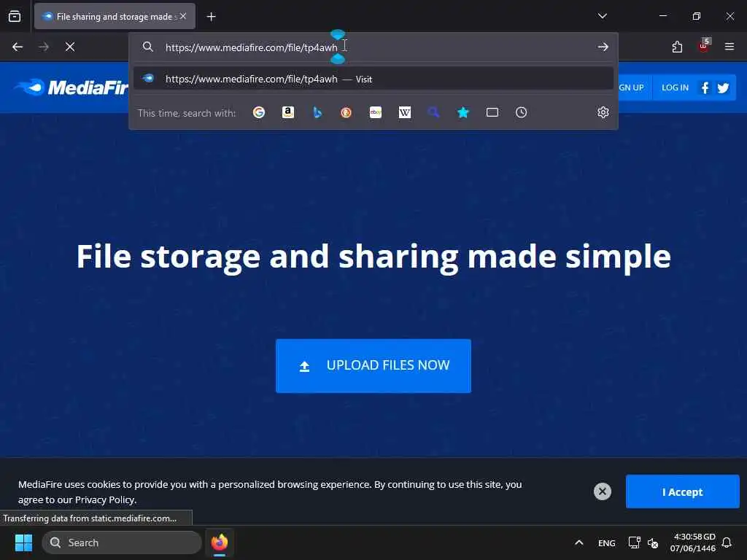Select the mediafire.com/file/tp4awh Visit suggestion
Image resolution: width=747 pixels, height=560 pixels.
pyautogui.click(x=373, y=79)
